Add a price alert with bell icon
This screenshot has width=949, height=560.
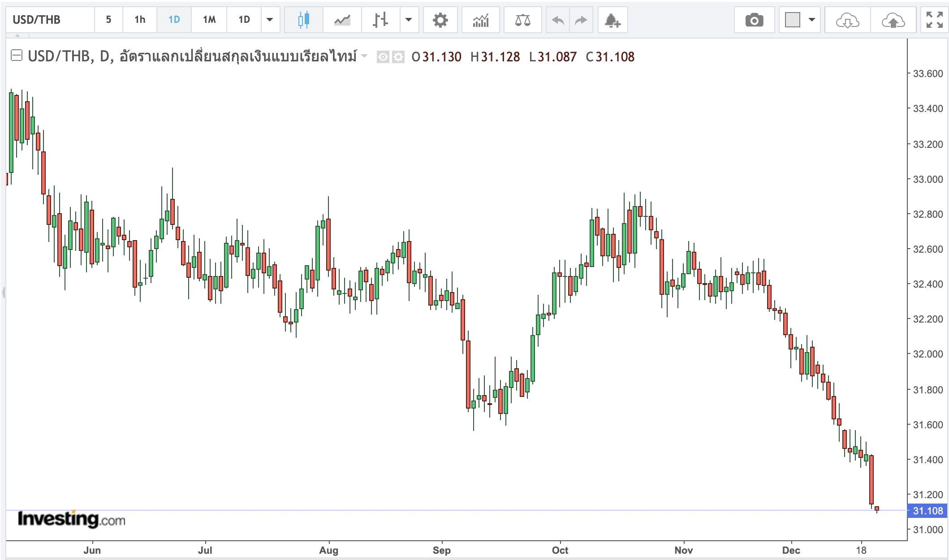(613, 20)
